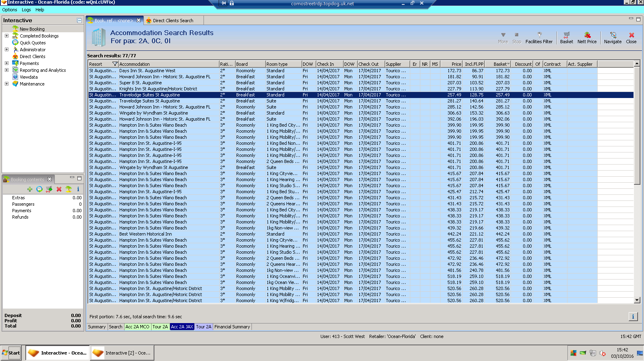
Task: Switch to the Search bottom tab
Action: click(x=116, y=327)
